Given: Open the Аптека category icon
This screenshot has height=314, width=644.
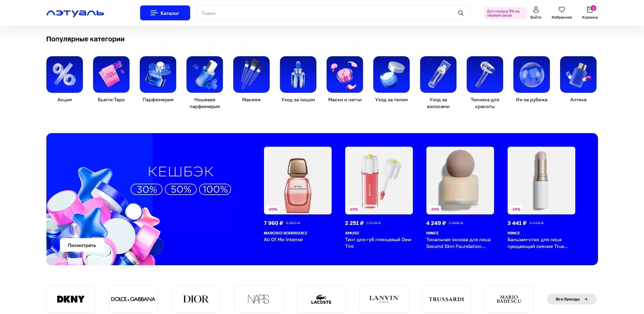Looking at the screenshot, I should click(x=578, y=75).
